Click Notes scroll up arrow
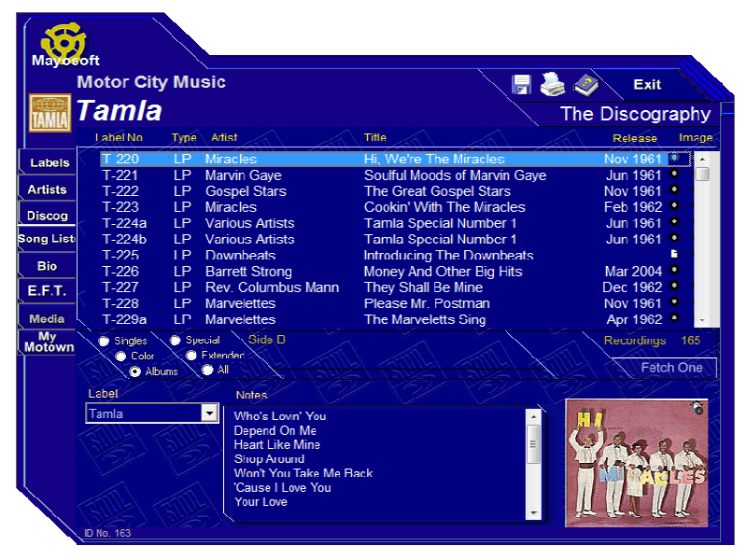 coord(533,416)
